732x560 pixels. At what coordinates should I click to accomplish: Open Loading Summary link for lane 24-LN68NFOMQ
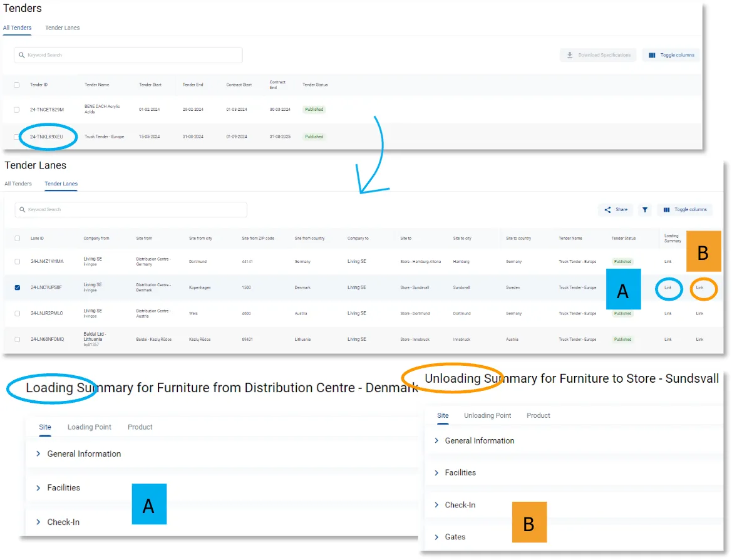point(668,340)
